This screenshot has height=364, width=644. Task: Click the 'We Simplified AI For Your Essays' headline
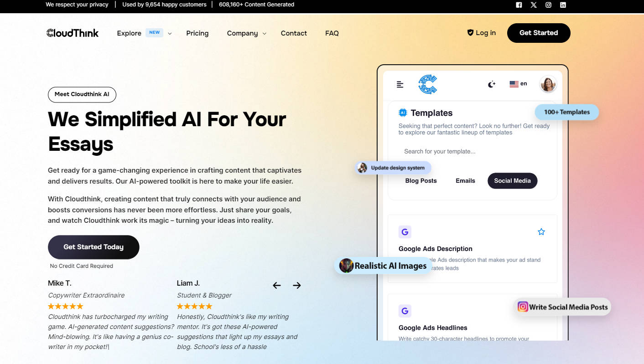[x=167, y=132]
